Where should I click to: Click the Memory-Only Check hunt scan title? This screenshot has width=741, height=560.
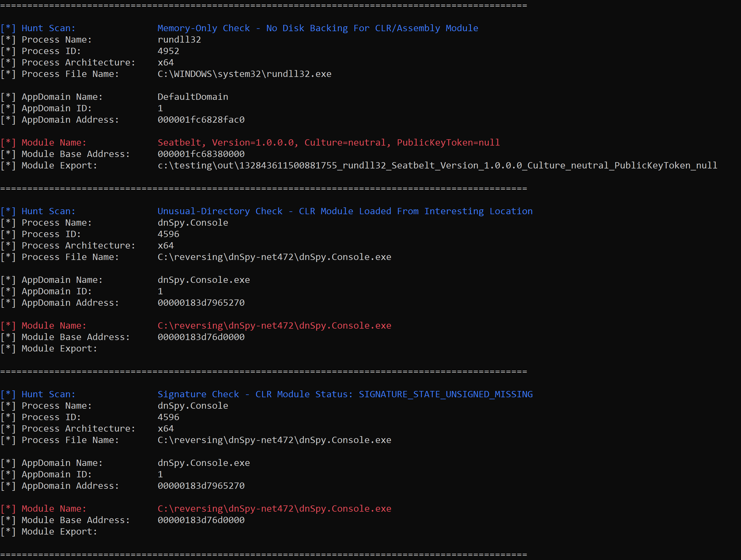318,28
